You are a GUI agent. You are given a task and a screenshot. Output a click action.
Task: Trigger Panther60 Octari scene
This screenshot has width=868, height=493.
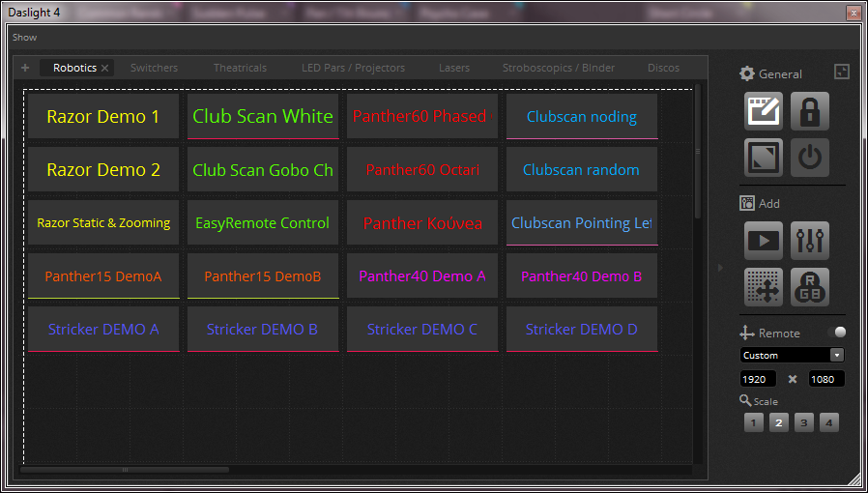422,169
